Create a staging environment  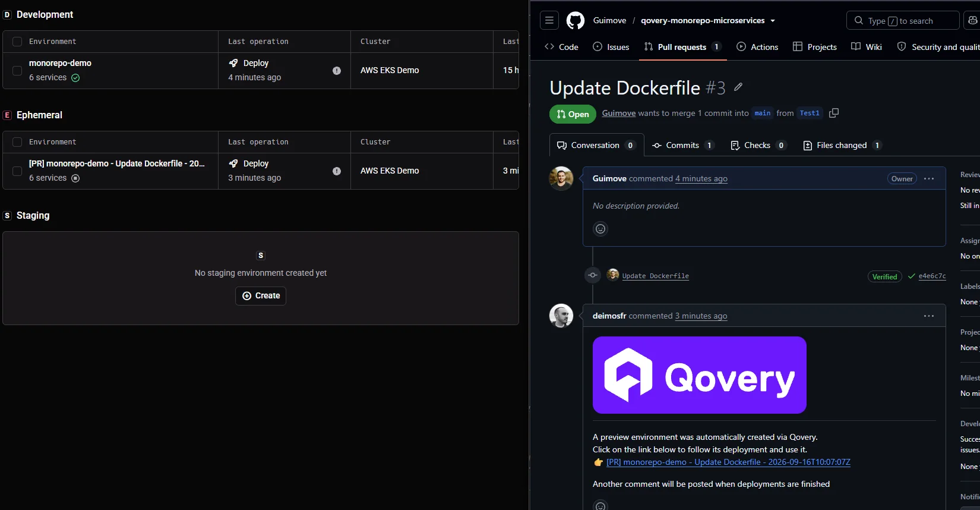[261, 295]
